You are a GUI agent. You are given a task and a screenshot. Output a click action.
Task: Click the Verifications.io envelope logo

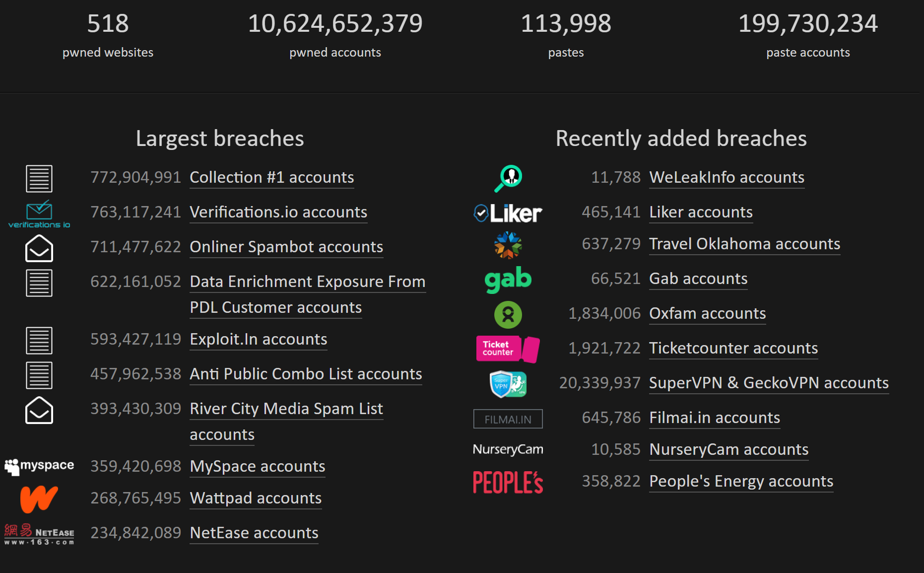point(39,214)
